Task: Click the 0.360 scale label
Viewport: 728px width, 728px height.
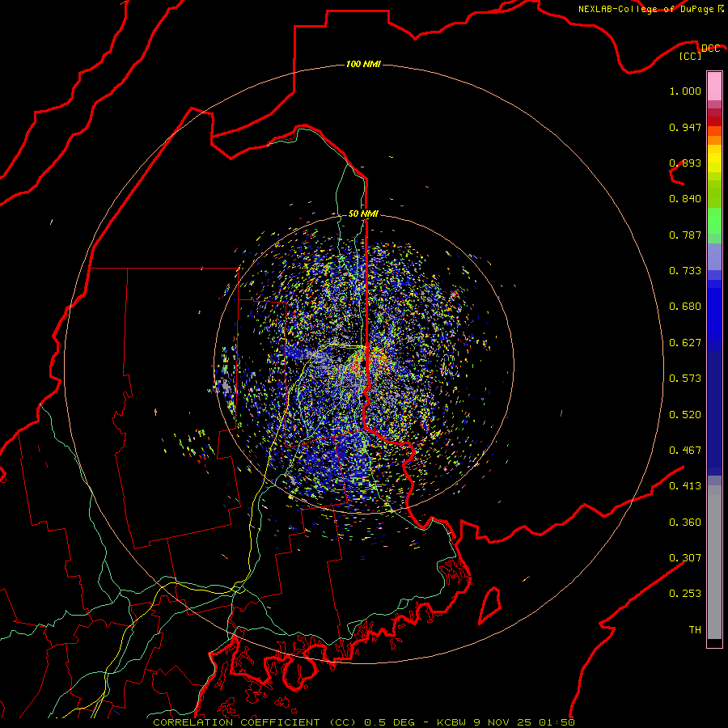Action: click(685, 523)
